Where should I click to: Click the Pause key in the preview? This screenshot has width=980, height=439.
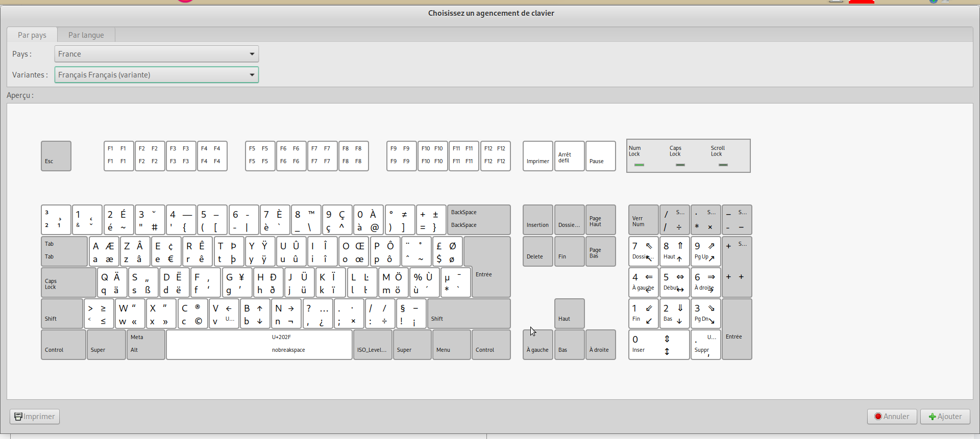(x=600, y=156)
